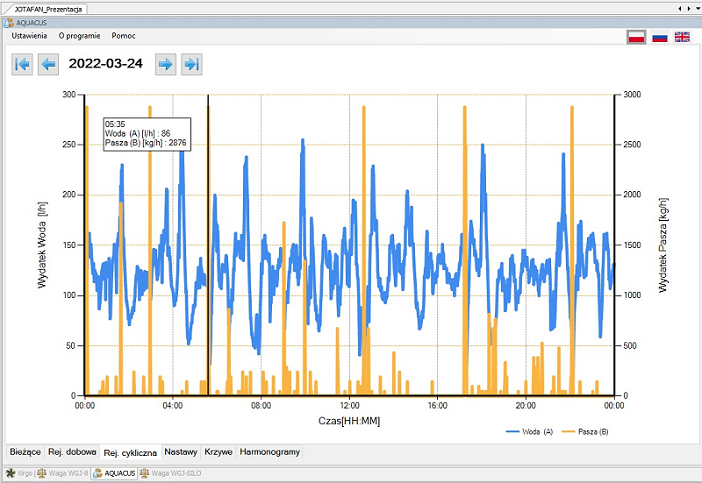Jump to the last recorded day
Viewport: 702px width, 483px height.
[x=192, y=64]
